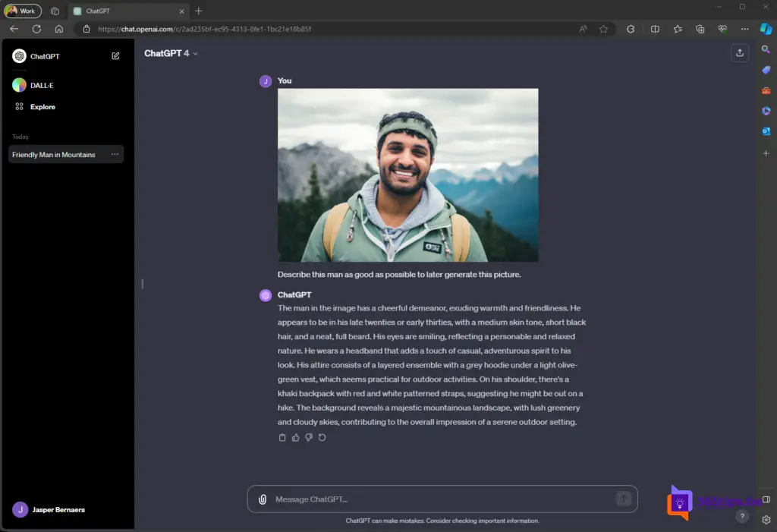Expand the ChatGPT 4 model dropdown
This screenshot has width=777, height=532.
[171, 54]
